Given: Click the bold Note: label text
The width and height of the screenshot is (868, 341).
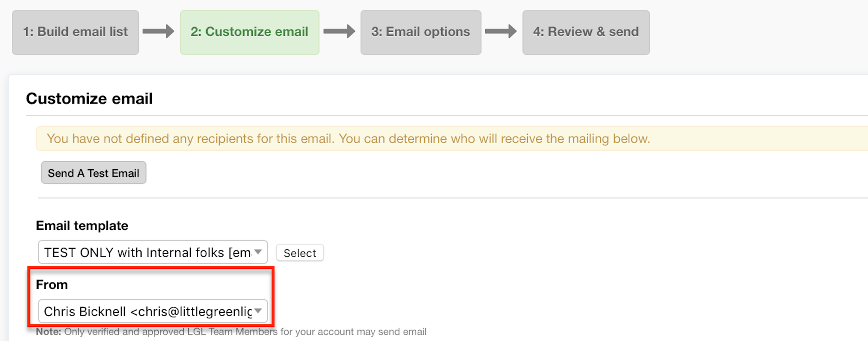Looking at the screenshot, I should coord(49,332).
